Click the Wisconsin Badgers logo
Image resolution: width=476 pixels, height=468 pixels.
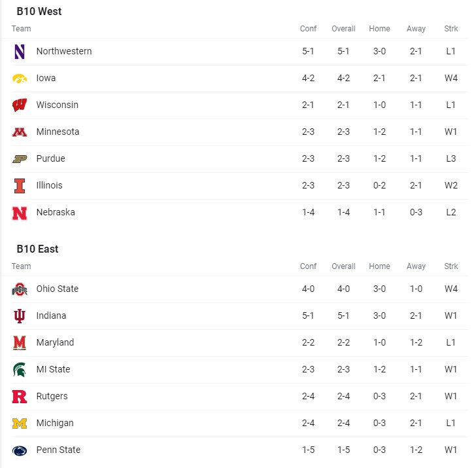pyautogui.click(x=20, y=105)
